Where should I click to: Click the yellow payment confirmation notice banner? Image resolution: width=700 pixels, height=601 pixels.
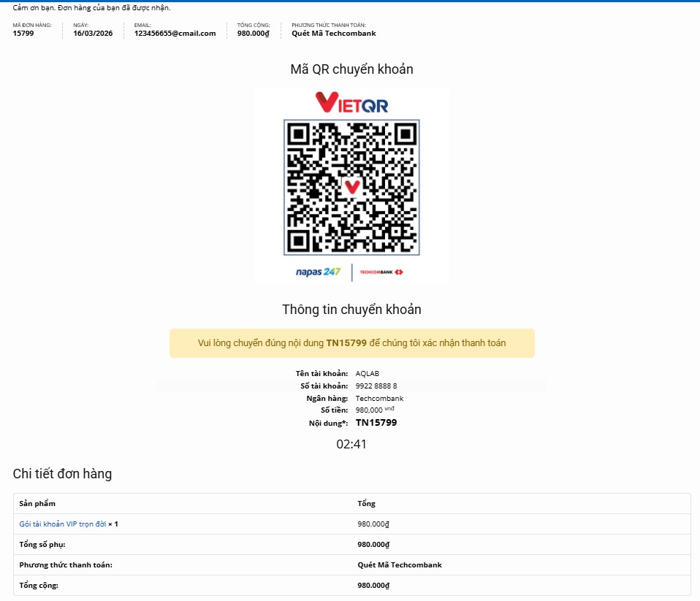tap(351, 342)
